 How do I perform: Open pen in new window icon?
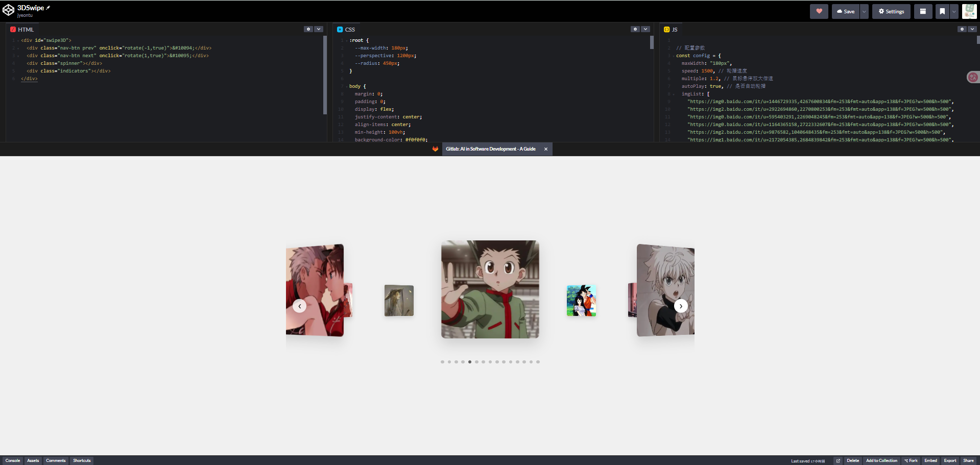tap(838, 460)
